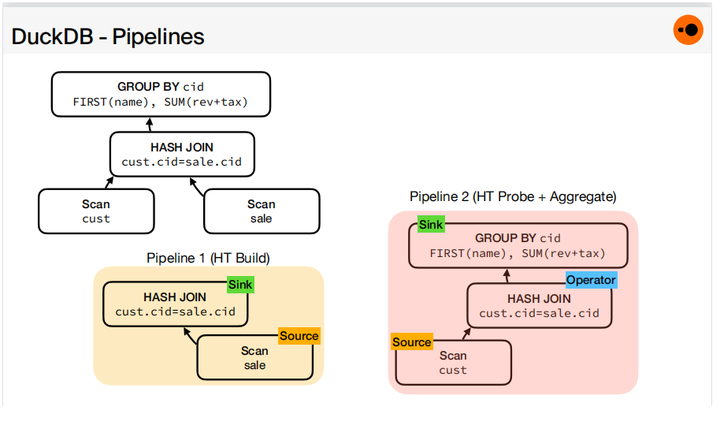
Task: Select the HASH JOIN box in Pipeline 2
Action: coord(540,306)
